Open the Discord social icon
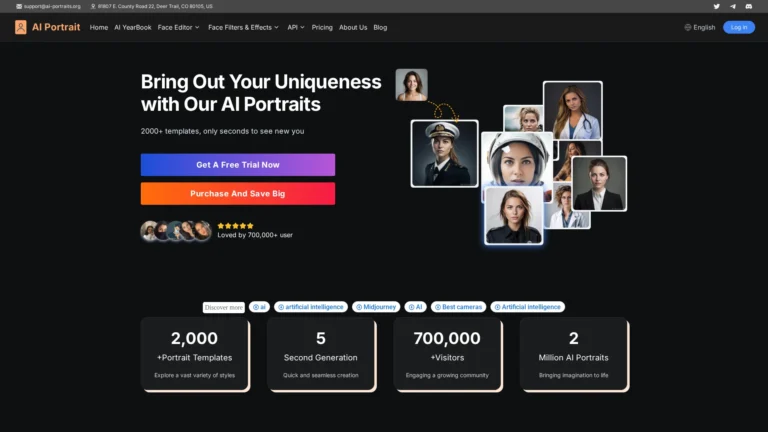 click(748, 6)
